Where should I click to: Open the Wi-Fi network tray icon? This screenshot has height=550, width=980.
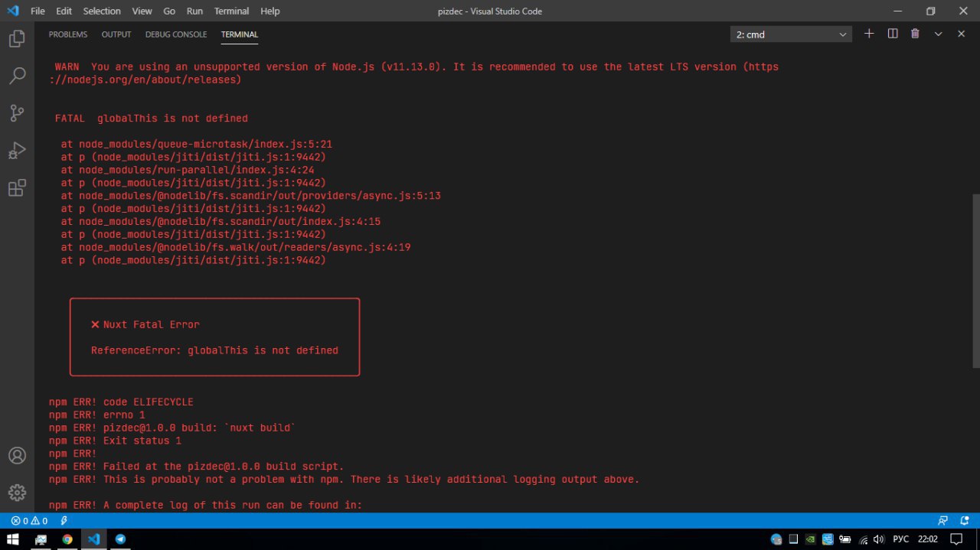pyautogui.click(x=863, y=539)
